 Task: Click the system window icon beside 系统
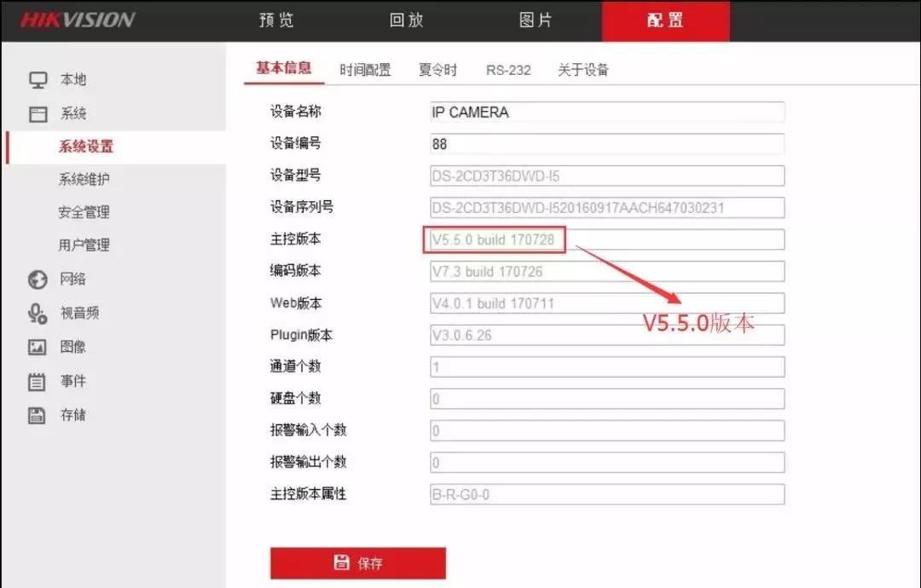click(x=38, y=114)
